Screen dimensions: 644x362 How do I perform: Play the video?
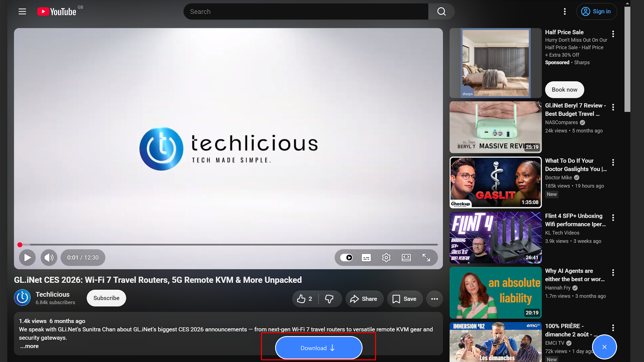[28, 257]
